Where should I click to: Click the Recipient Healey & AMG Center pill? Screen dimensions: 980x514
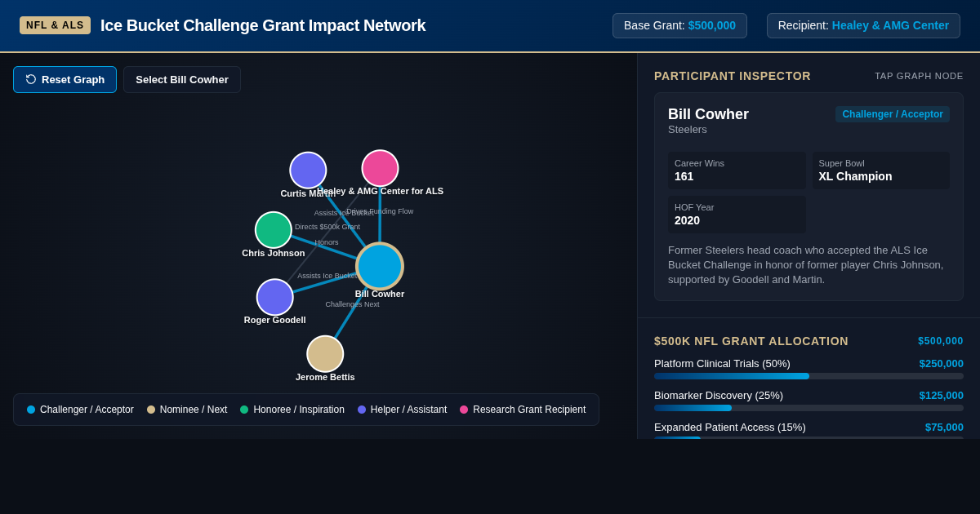point(863,25)
